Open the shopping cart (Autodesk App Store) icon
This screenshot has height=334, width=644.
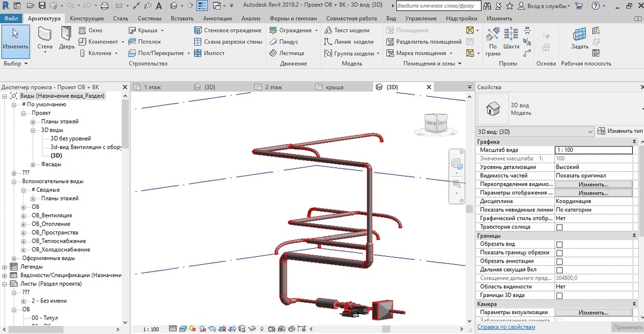[579, 6]
